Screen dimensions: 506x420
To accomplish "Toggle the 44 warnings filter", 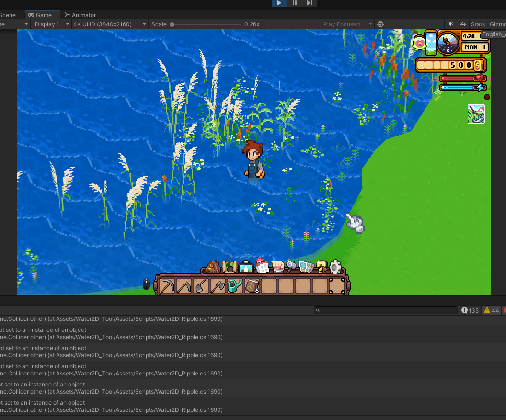I will click(492, 310).
